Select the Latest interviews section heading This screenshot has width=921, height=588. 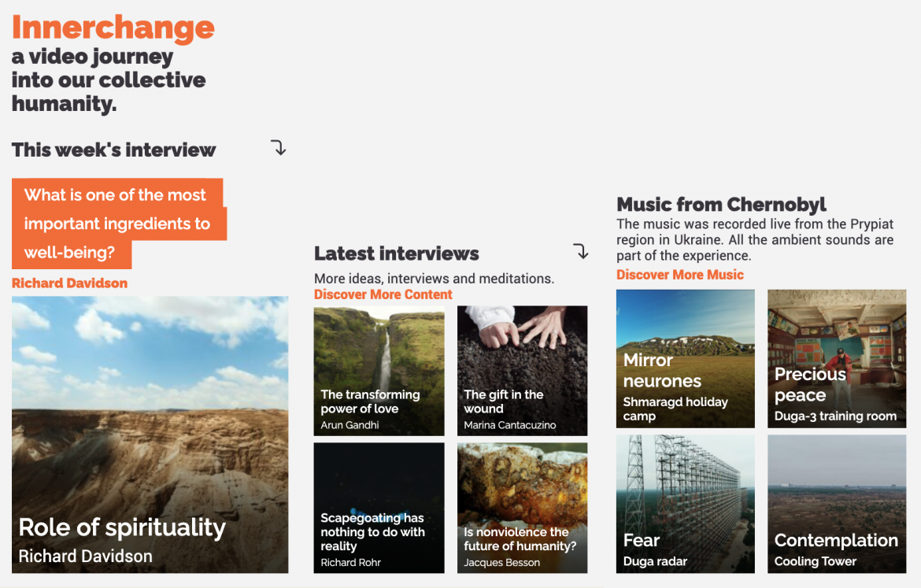[x=396, y=253]
